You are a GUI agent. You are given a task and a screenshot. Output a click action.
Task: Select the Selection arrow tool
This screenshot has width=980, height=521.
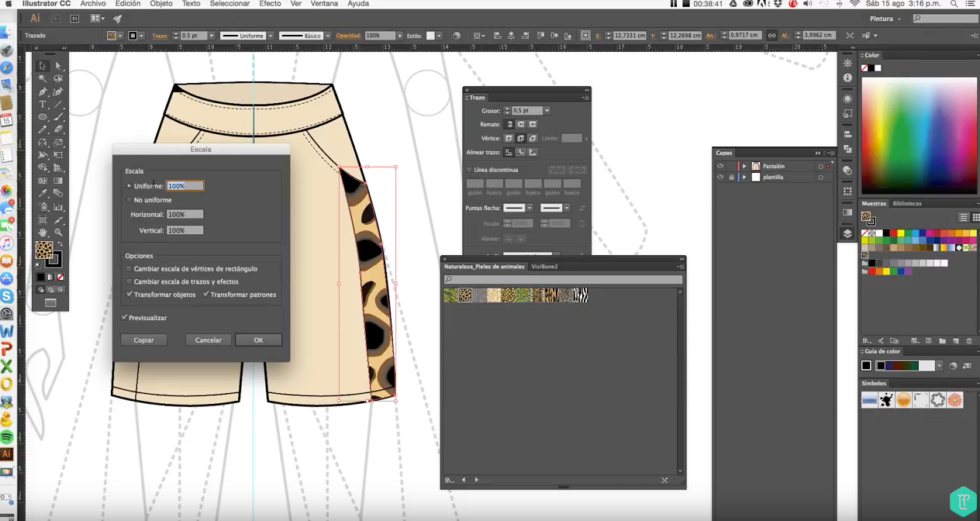tap(43, 67)
